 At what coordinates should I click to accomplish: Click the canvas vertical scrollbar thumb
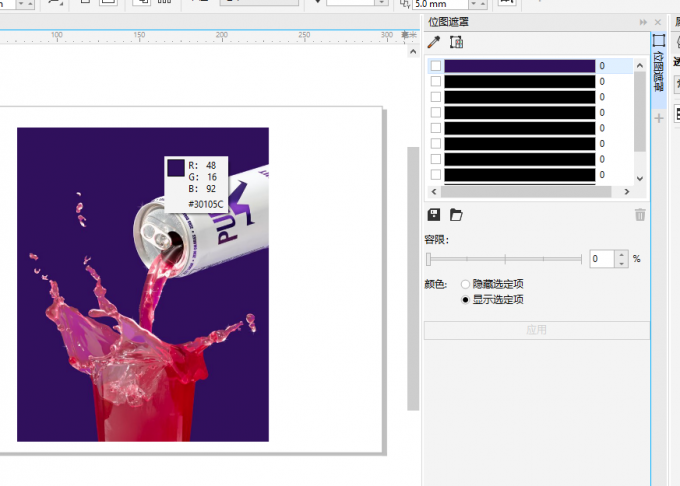[x=413, y=278]
